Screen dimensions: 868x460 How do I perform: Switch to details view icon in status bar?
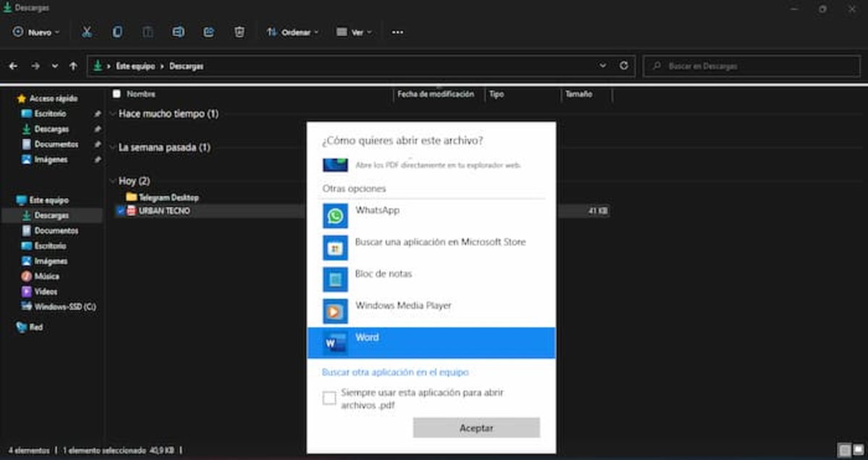pos(843,451)
